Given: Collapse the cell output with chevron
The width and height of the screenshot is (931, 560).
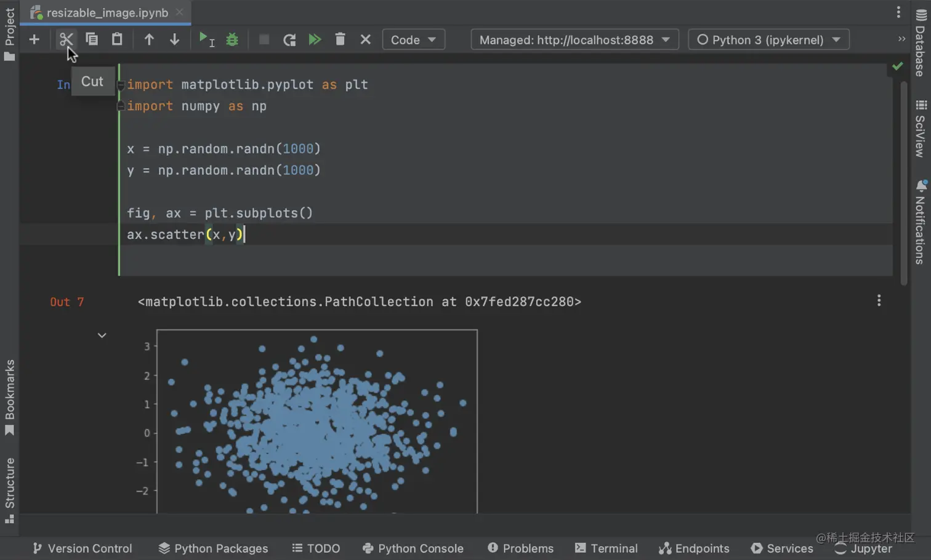Looking at the screenshot, I should tap(102, 335).
